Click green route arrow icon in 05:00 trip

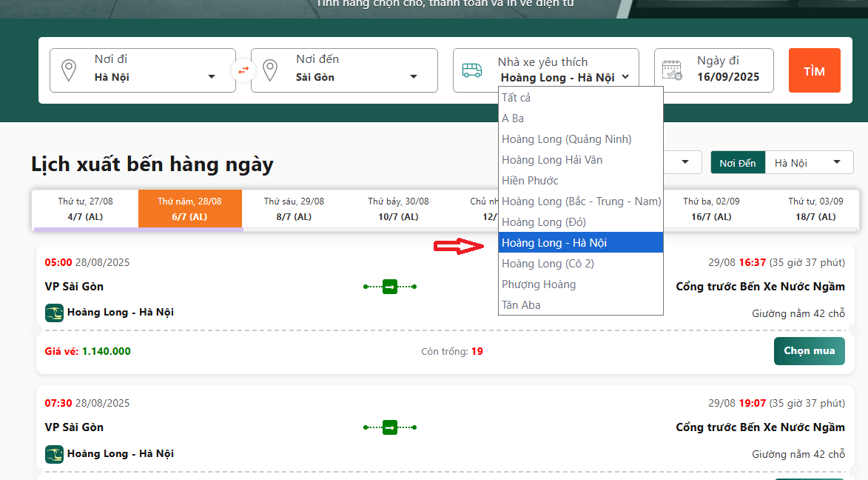point(390,287)
